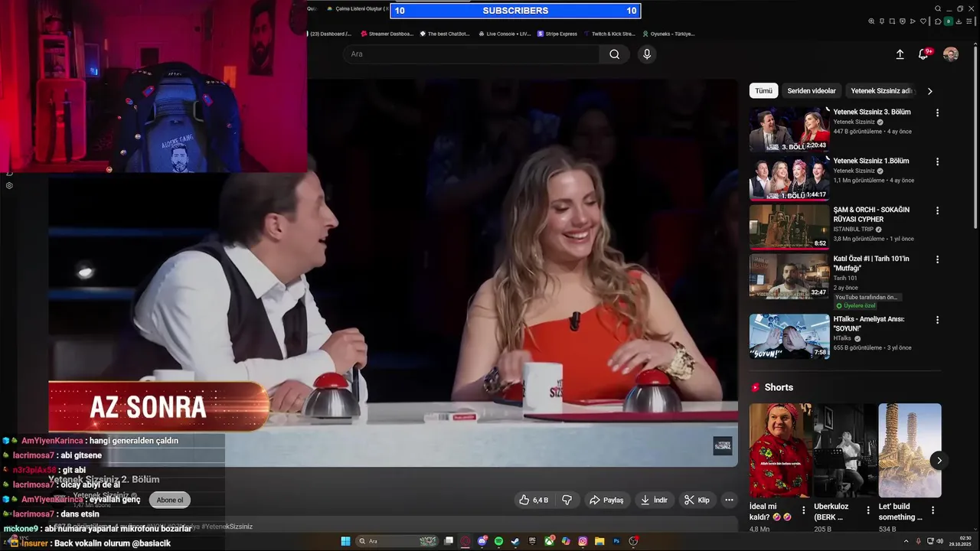Open the Windows Start menu

point(345,541)
